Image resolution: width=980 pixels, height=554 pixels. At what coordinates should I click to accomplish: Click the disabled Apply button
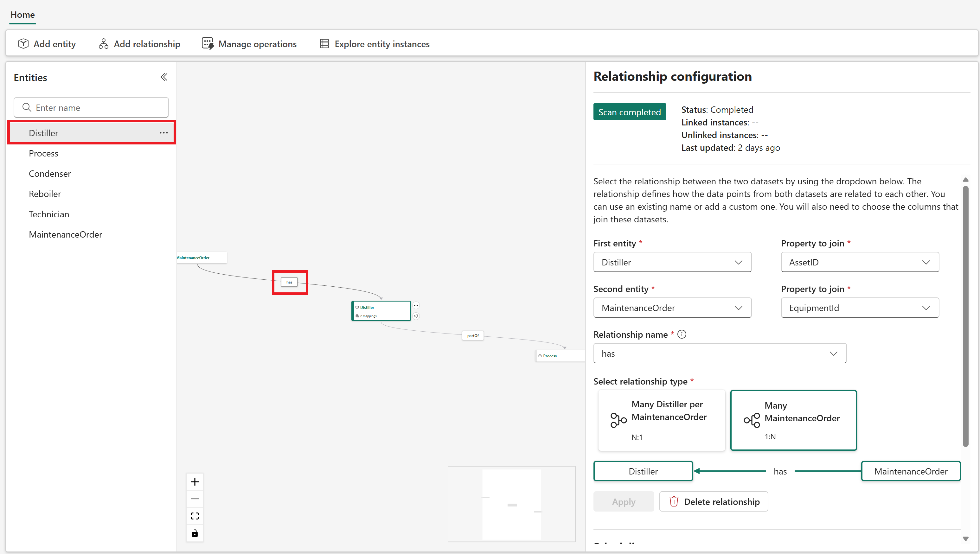(x=624, y=501)
